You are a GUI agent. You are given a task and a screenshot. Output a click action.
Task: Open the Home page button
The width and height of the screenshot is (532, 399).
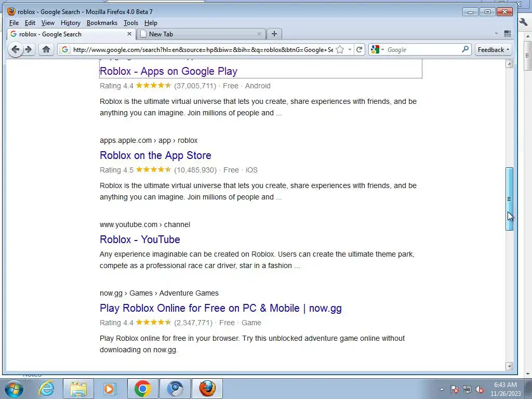coord(46,49)
